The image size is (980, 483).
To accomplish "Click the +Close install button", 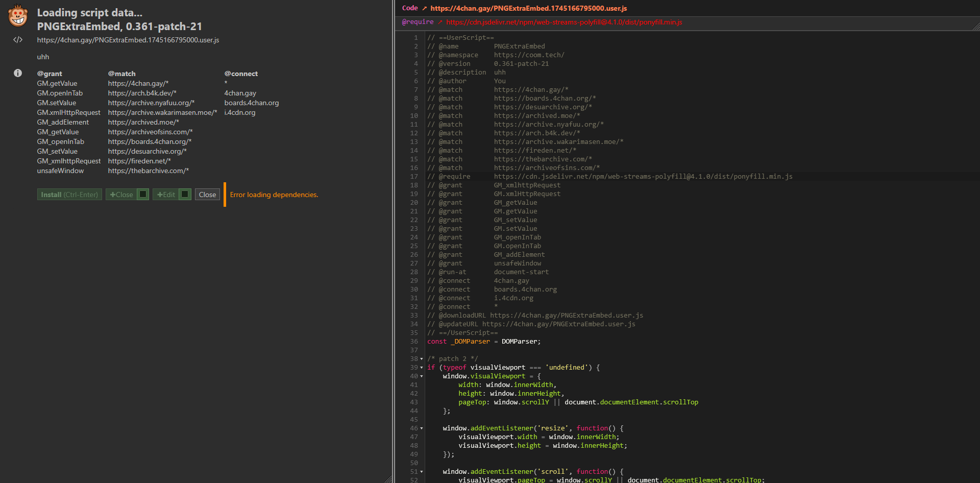I will 121,195.
